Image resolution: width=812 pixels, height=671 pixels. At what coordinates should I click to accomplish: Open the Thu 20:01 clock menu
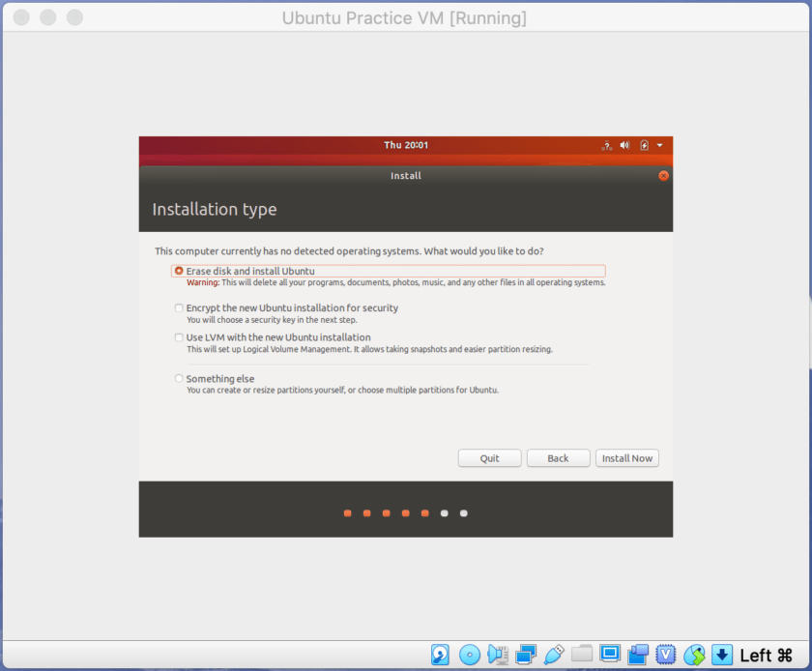tap(406, 145)
